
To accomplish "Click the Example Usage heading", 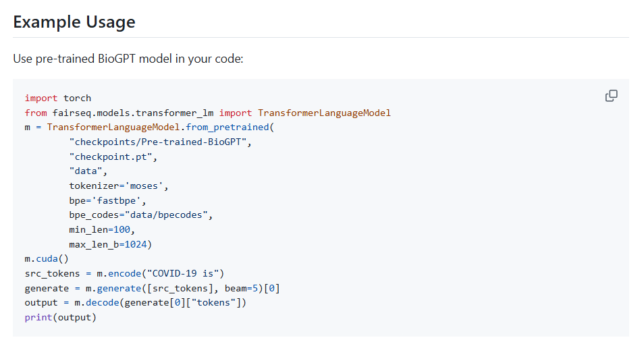I will pyautogui.click(x=74, y=22).
